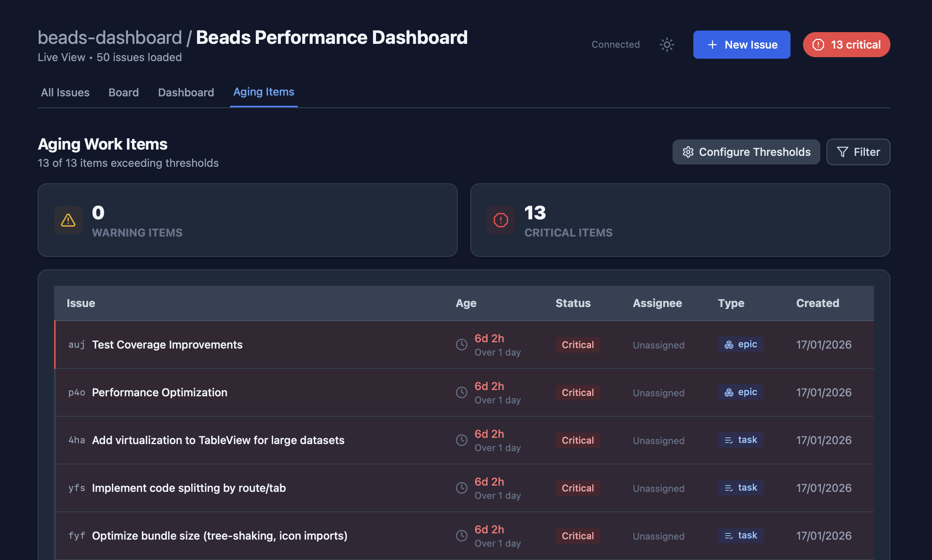Viewport: 932px width, 560px height.
Task: Click task type badge on virtualization row
Action: click(x=740, y=440)
